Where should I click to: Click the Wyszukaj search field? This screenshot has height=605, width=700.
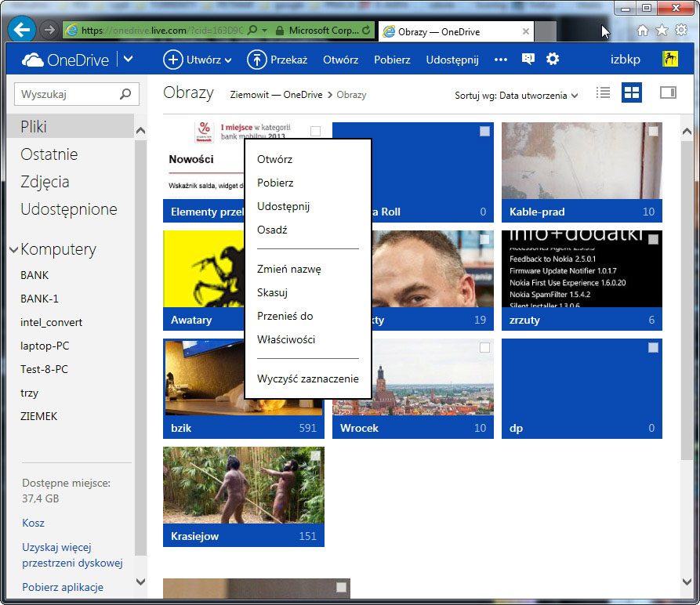(76, 94)
